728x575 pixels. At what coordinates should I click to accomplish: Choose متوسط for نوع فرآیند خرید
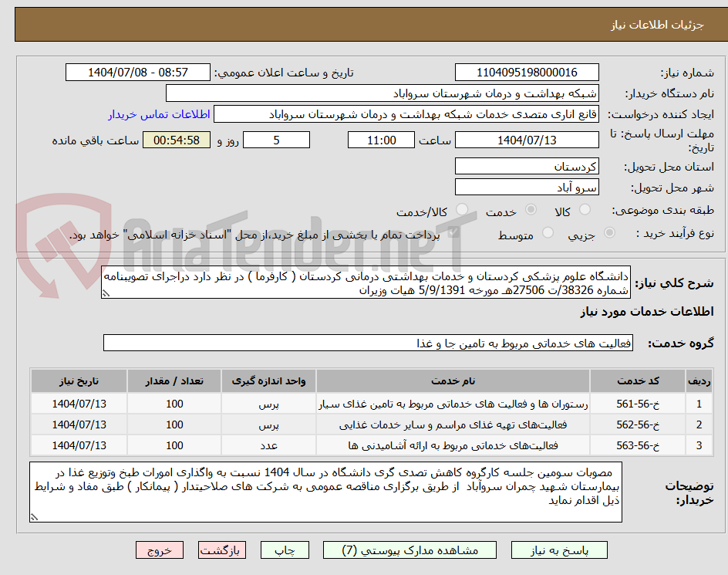tap(548, 232)
